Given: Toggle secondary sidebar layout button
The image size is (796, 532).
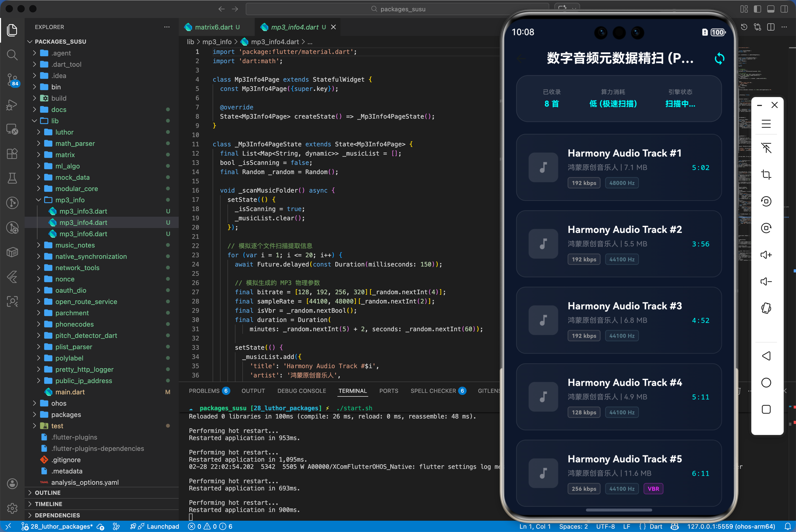Looking at the screenshot, I should 784,9.
